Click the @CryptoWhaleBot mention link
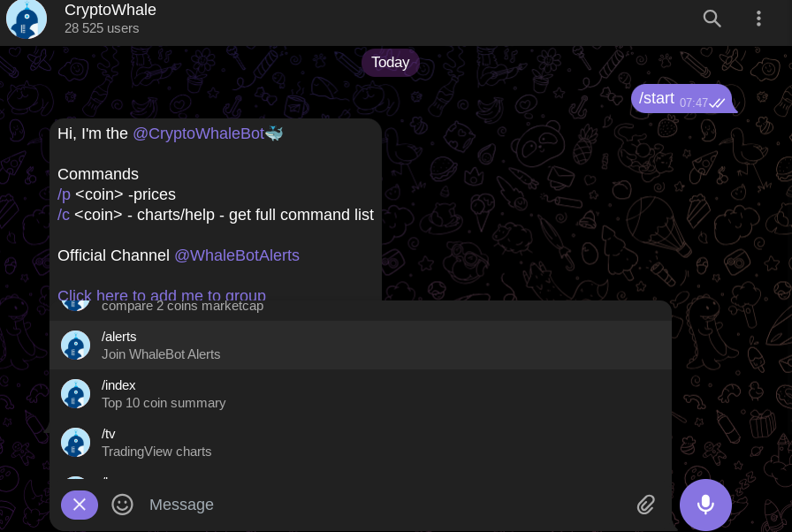 198,133
